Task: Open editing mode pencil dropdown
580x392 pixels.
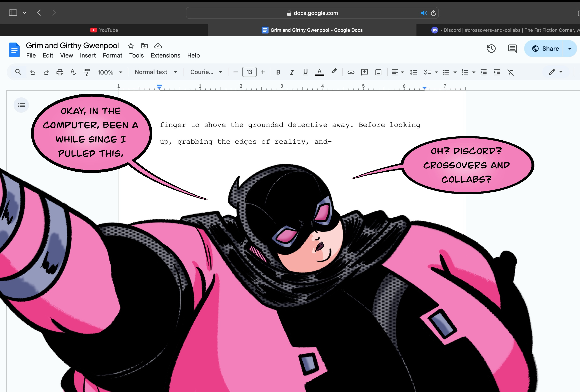Action: pos(556,72)
